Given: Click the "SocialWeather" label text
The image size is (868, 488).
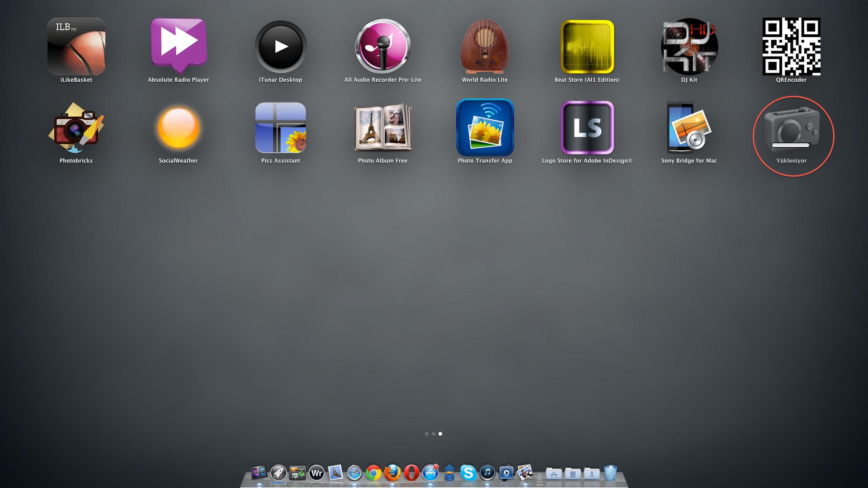Looking at the screenshot, I should point(178,161).
